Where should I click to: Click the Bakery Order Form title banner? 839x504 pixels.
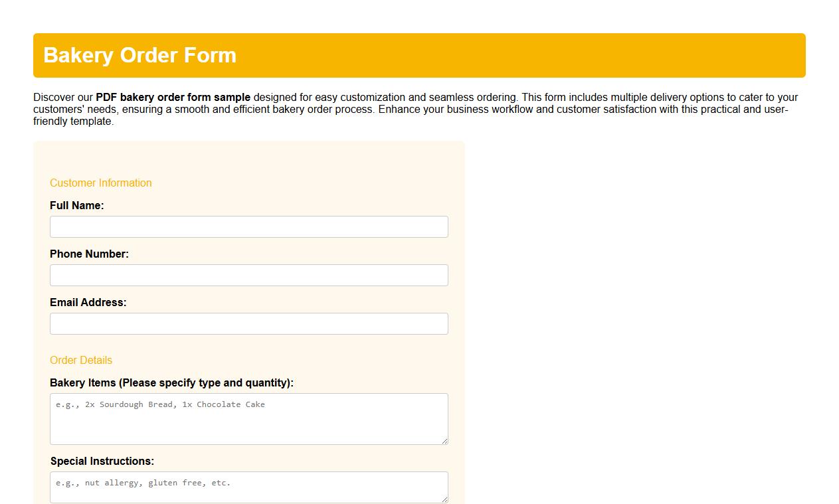coord(419,55)
